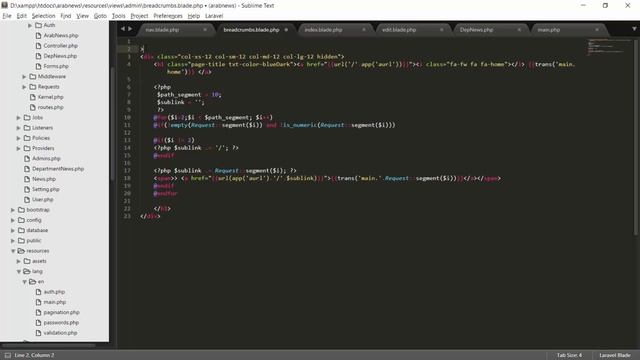The height and width of the screenshot is (360, 640).
Task: Click file icon of auth.php
Action: point(38,292)
